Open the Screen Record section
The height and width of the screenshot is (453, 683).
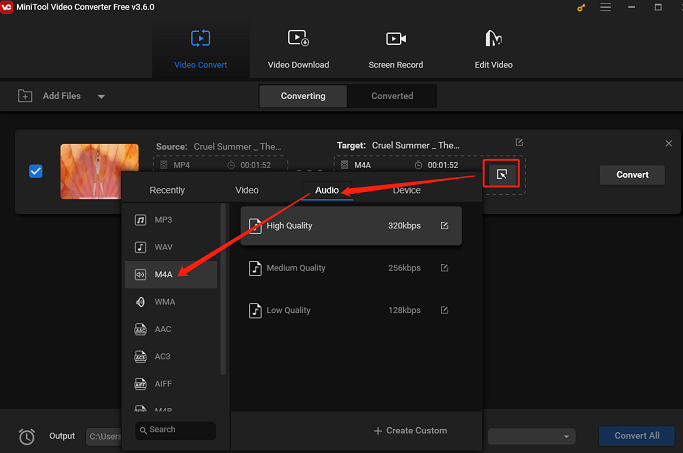pyautogui.click(x=396, y=50)
